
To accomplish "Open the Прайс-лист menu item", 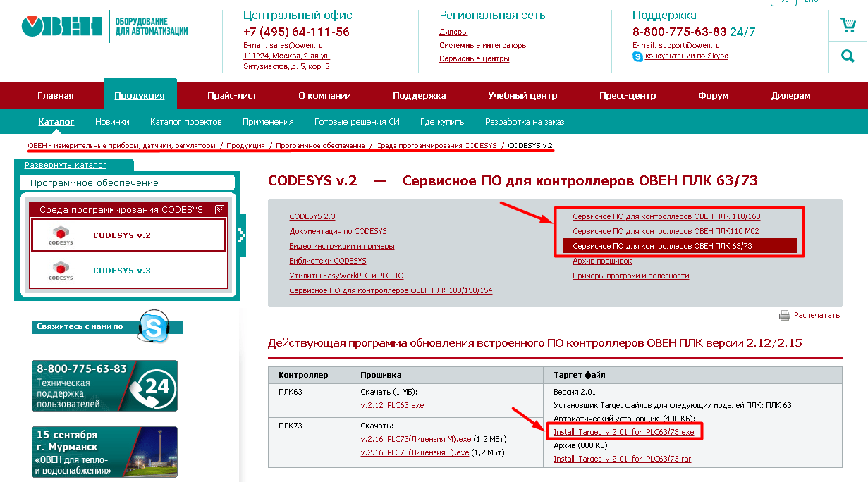I will click(232, 96).
